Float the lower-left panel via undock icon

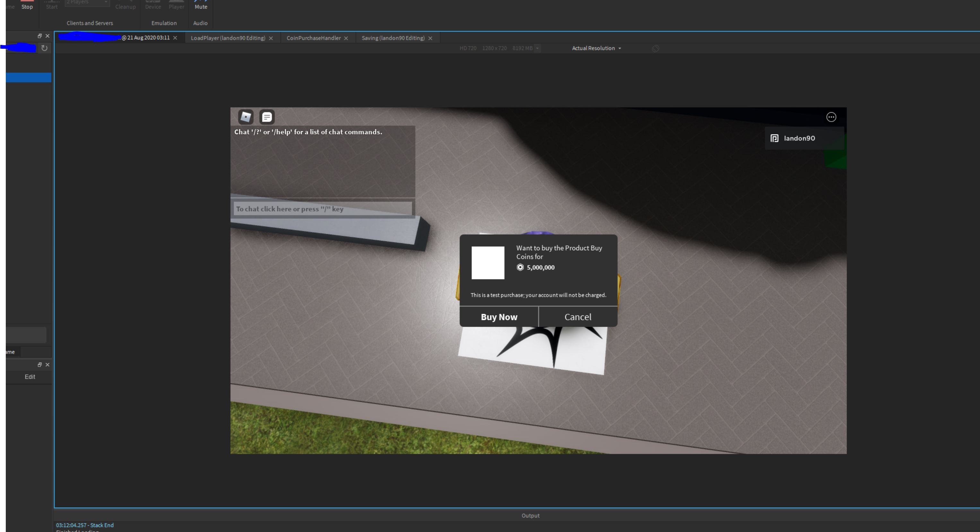point(39,365)
